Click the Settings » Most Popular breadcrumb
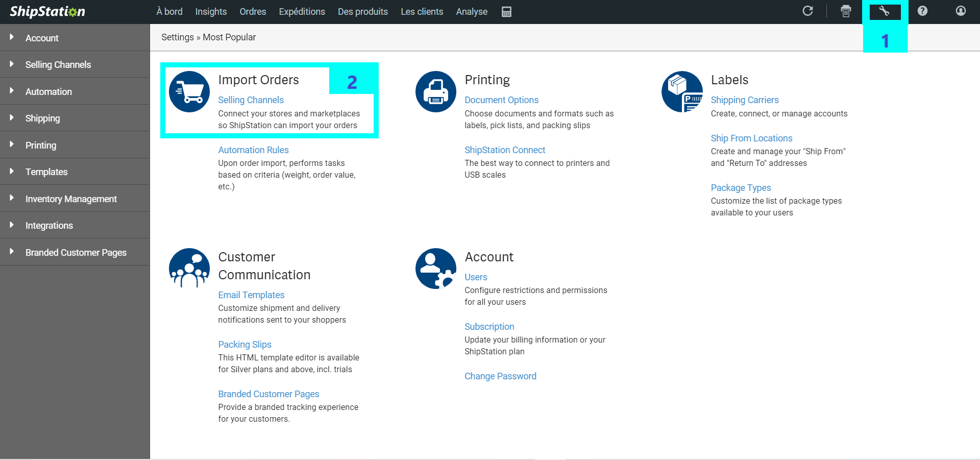The height and width of the screenshot is (460, 980). tap(208, 37)
